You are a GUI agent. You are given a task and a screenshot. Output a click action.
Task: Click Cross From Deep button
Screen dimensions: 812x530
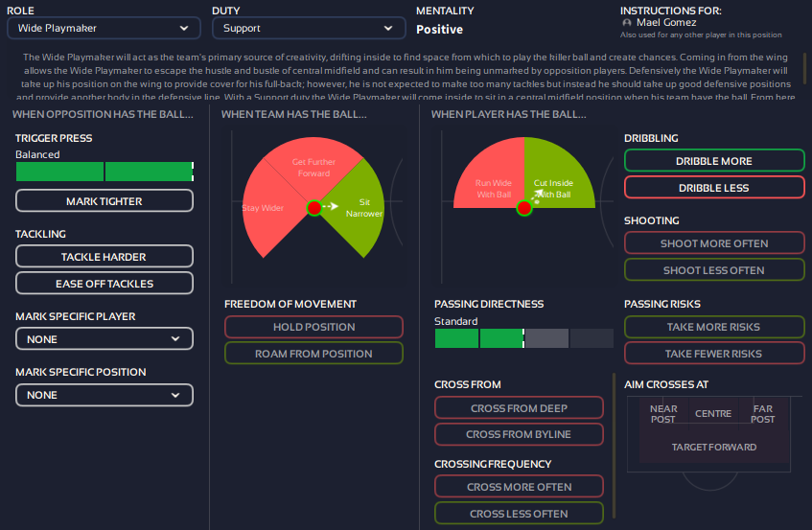click(x=519, y=408)
